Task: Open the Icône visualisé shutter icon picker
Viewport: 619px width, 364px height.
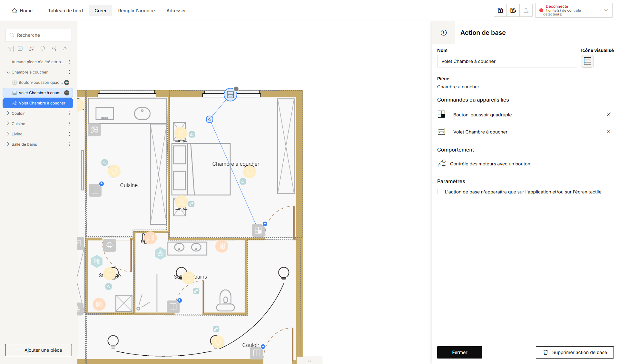Action: (587, 61)
